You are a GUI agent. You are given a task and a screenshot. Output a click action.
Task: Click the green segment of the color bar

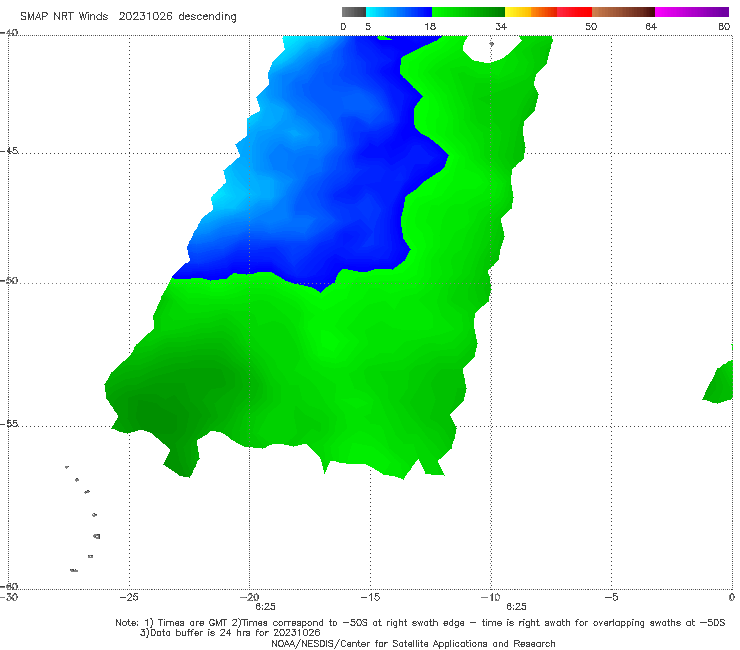click(468, 12)
